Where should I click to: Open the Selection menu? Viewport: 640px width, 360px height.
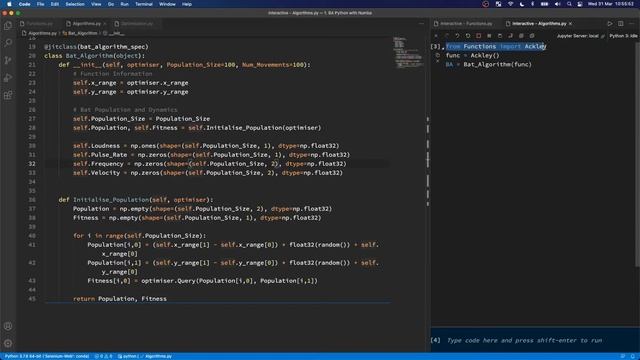[75, 4]
